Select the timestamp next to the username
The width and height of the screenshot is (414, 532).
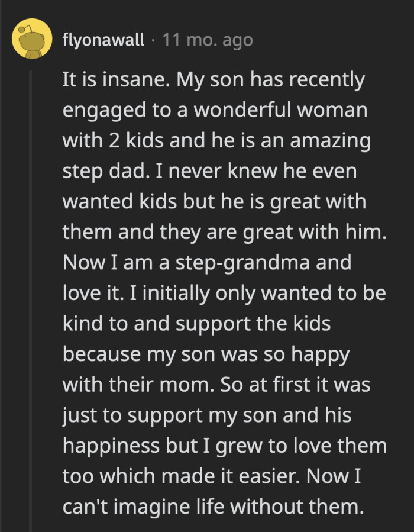click(x=207, y=40)
